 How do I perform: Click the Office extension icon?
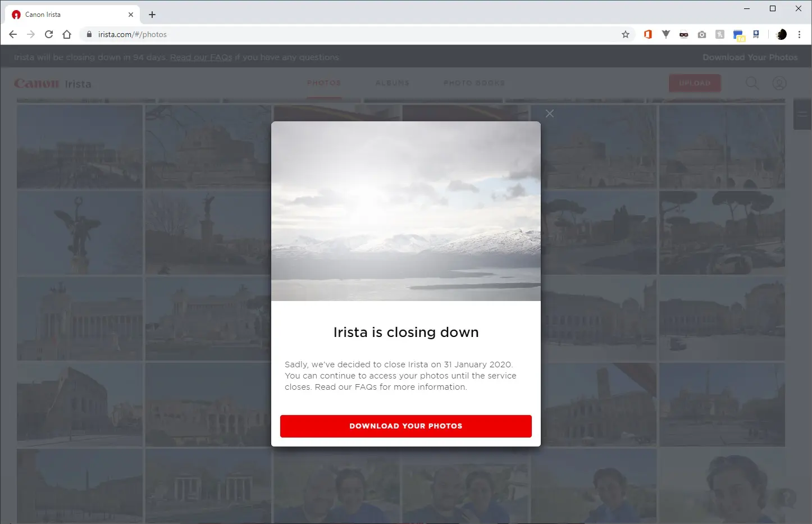point(647,34)
